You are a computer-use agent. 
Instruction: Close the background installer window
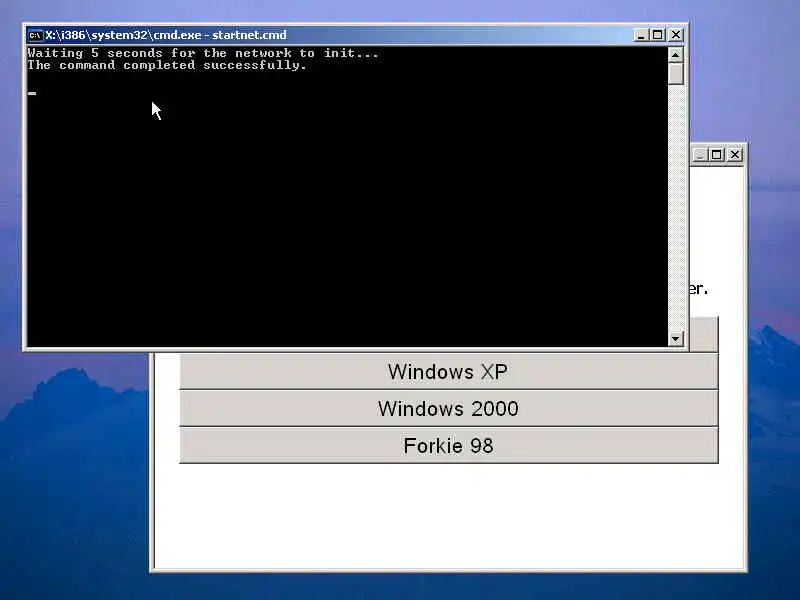coord(735,155)
